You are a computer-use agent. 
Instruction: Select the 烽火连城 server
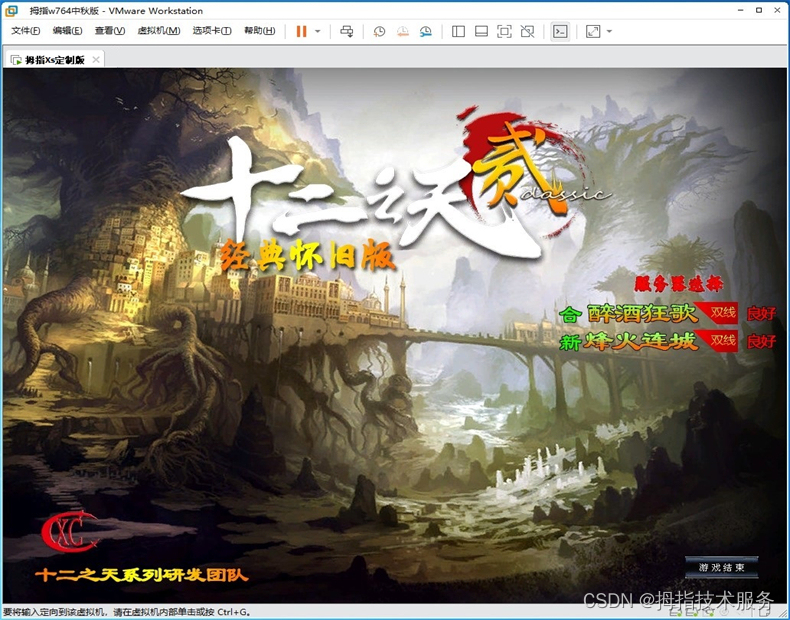click(x=641, y=341)
